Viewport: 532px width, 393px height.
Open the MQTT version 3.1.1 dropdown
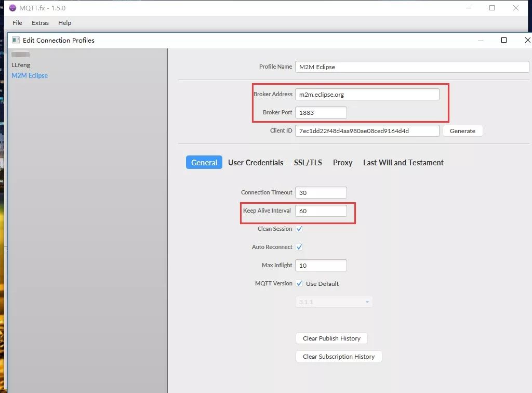coord(334,302)
